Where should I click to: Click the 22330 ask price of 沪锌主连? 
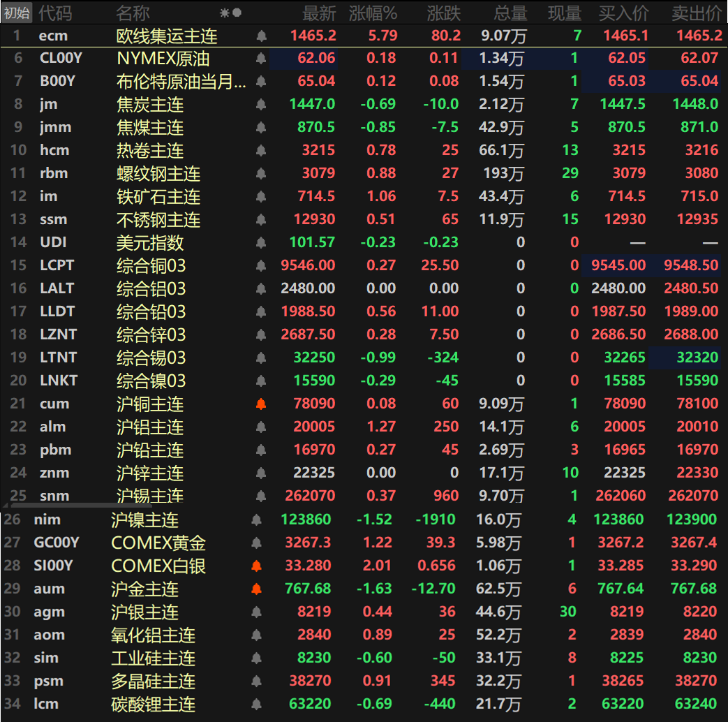697,473
